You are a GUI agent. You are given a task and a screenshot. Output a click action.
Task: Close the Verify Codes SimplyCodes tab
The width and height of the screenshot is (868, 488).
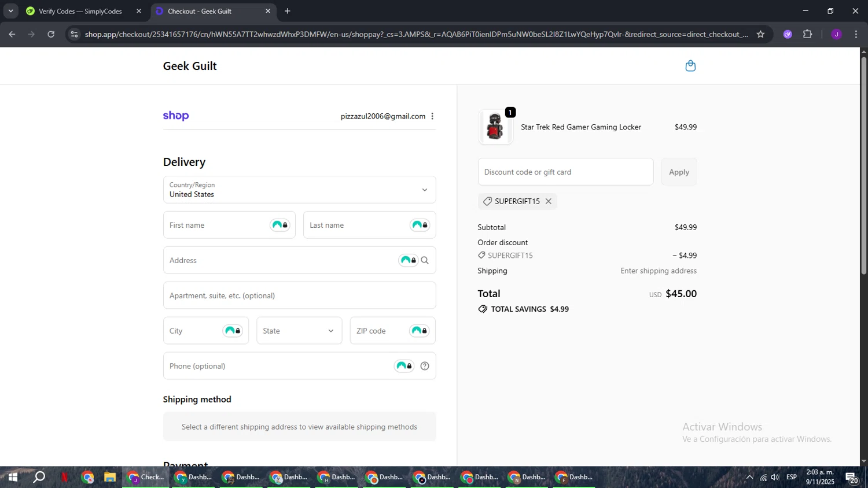pos(139,11)
